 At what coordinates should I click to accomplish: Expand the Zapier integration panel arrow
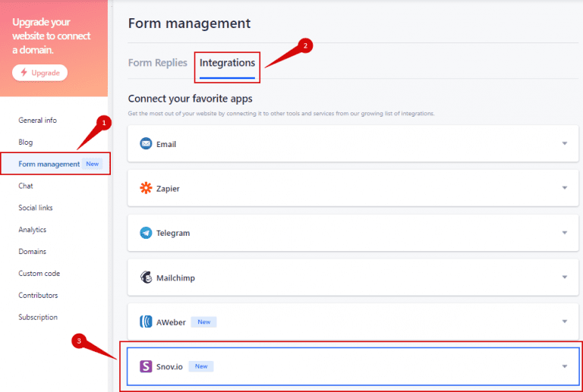pos(564,188)
